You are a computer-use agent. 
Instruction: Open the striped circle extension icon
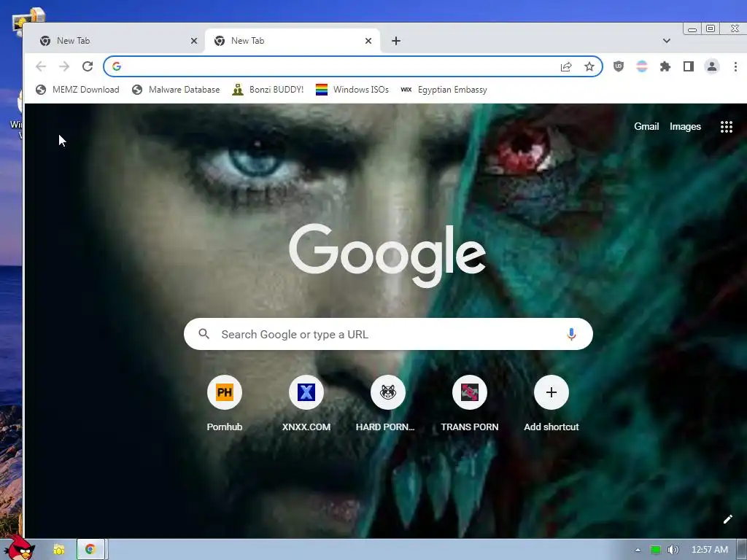click(x=642, y=66)
